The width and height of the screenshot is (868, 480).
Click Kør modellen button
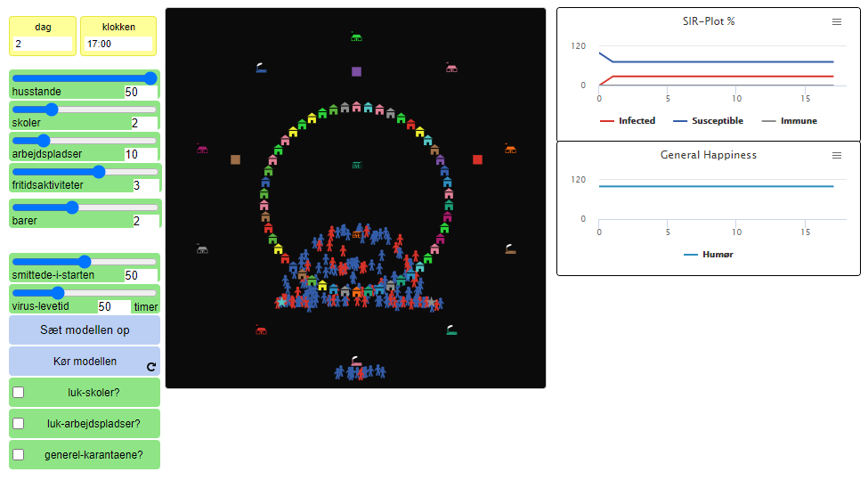pyautogui.click(x=85, y=361)
